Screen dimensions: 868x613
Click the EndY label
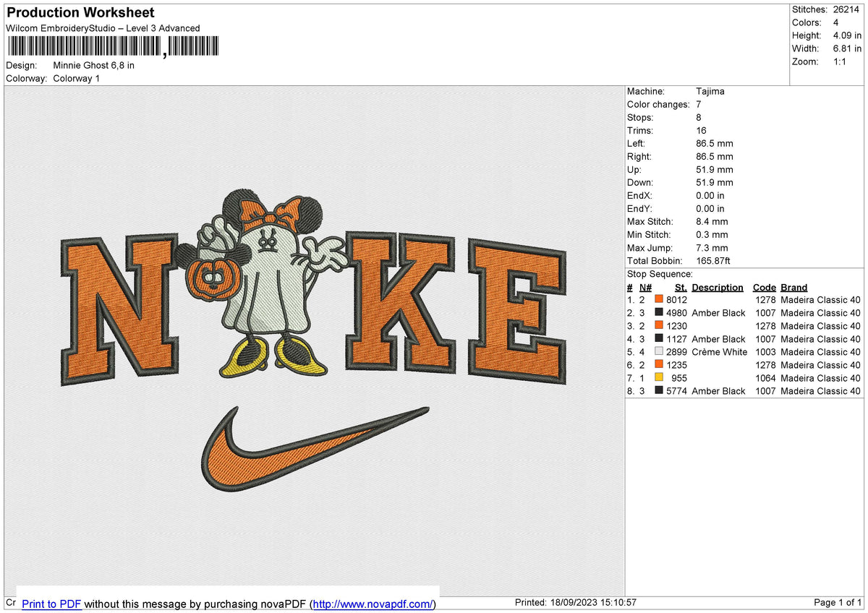point(639,208)
